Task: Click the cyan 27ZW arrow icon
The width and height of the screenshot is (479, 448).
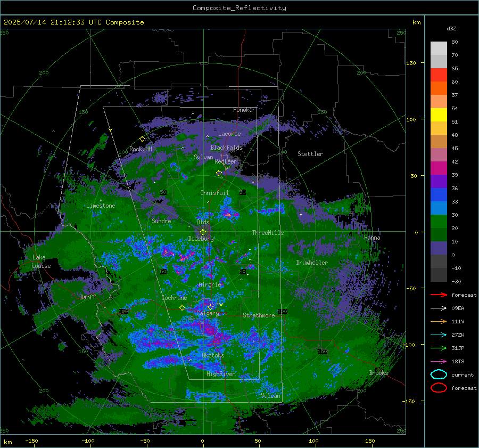Action: pos(439,335)
